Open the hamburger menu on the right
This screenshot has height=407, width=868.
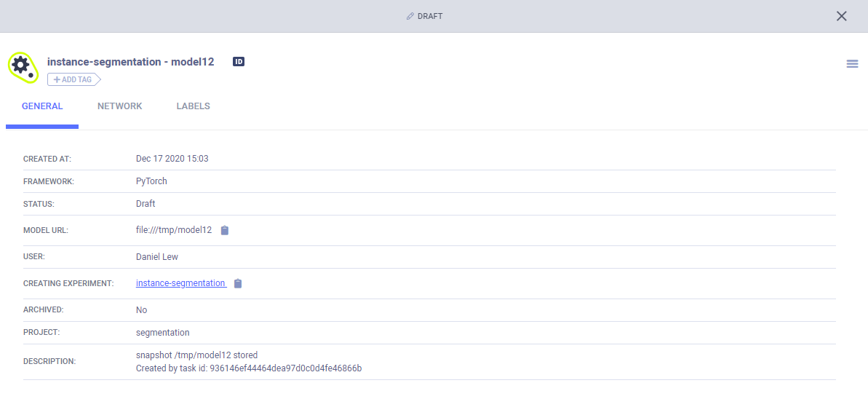point(852,64)
